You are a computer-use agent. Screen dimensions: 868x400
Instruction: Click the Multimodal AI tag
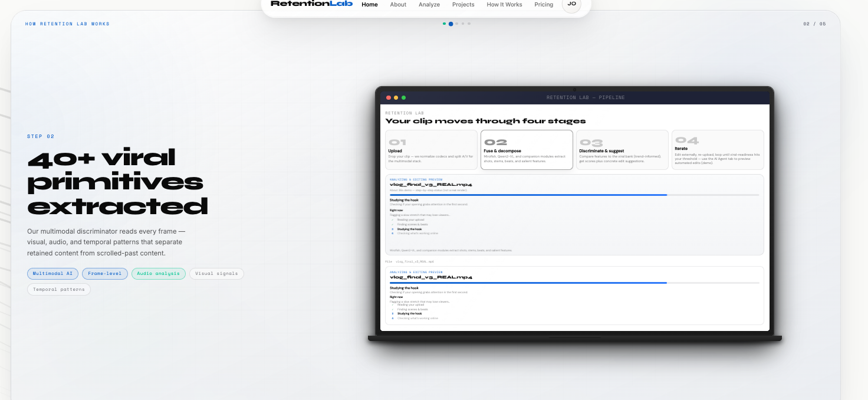[52, 274]
